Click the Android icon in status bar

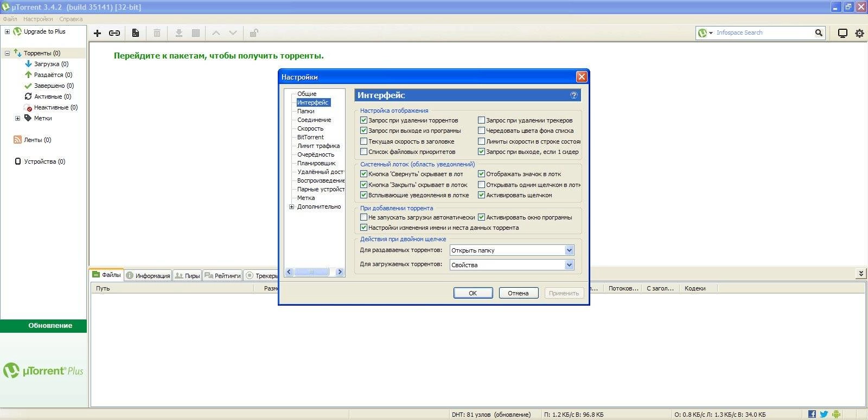[x=836, y=414]
